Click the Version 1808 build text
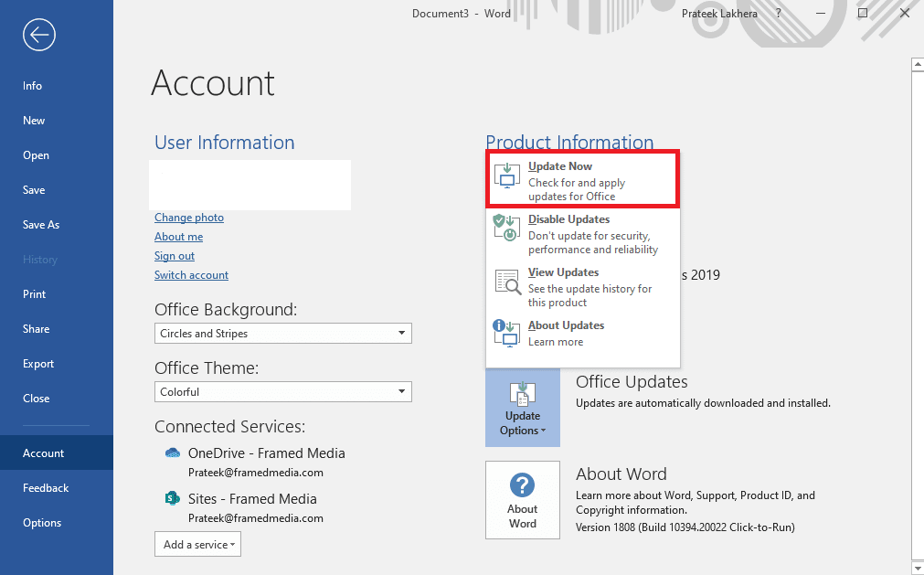Image resolution: width=924 pixels, height=575 pixels. [685, 527]
